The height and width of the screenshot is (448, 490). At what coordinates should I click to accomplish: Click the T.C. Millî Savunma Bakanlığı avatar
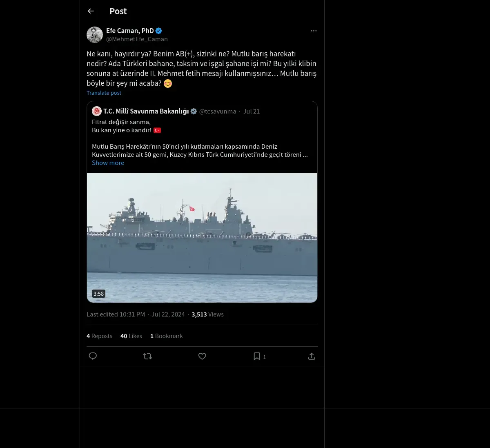(97, 111)
